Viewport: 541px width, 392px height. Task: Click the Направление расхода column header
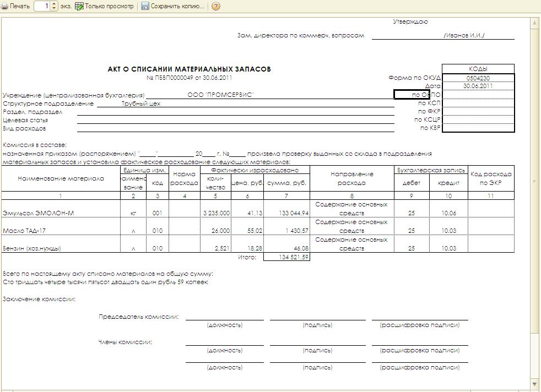[351, 178]
